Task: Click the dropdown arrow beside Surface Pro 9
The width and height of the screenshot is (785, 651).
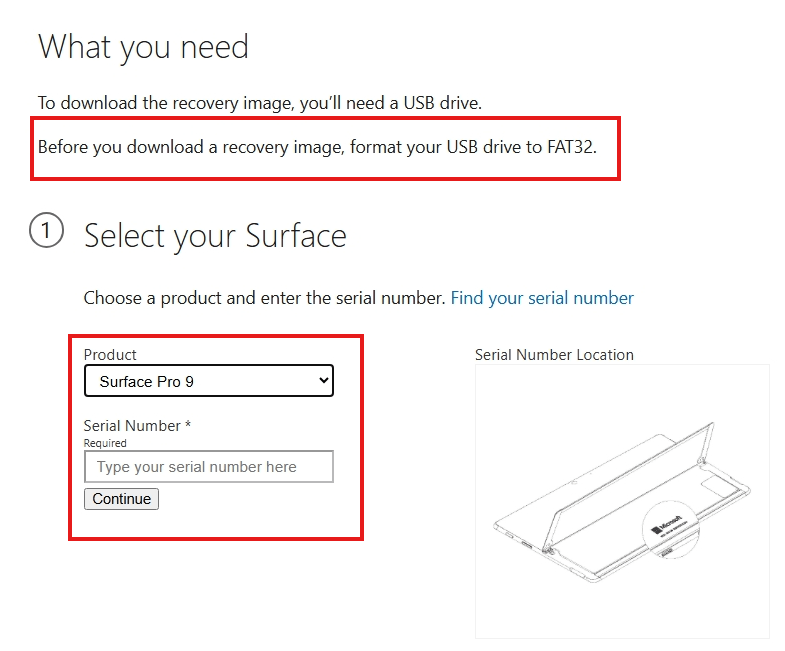Action: pyautogui.click(x=323, y=381)
